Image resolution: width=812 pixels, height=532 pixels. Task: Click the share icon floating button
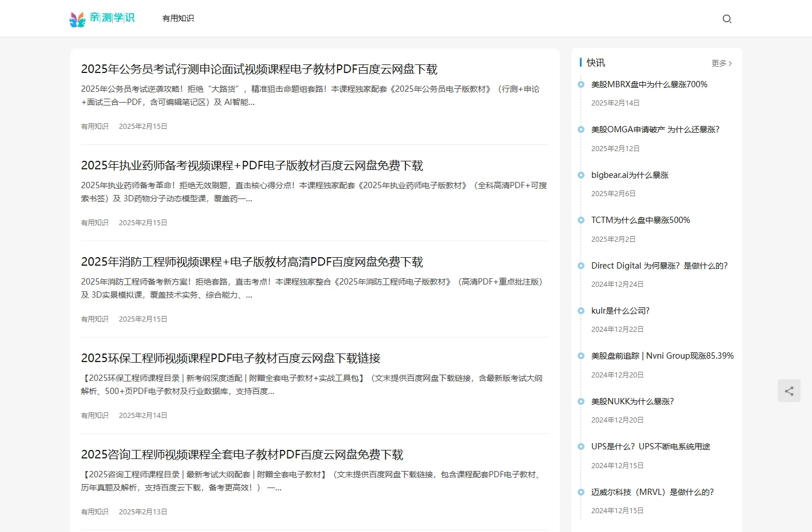coord(789,391)
